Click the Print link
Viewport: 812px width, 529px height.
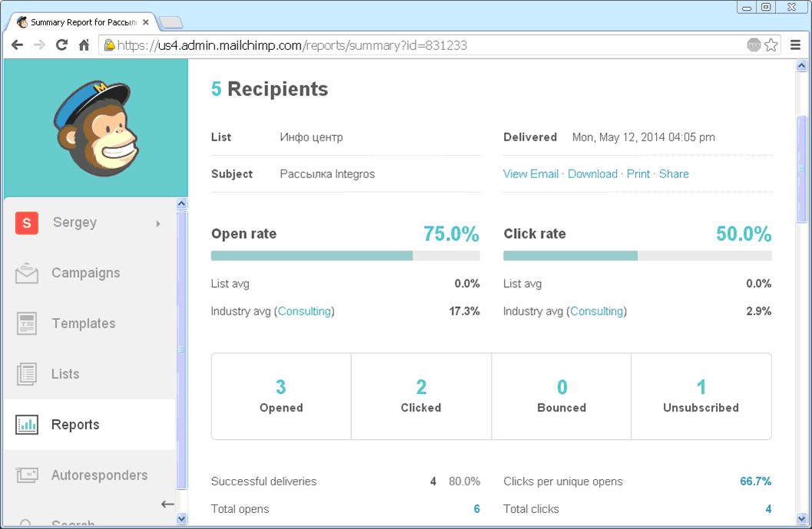tap(638, 174)
